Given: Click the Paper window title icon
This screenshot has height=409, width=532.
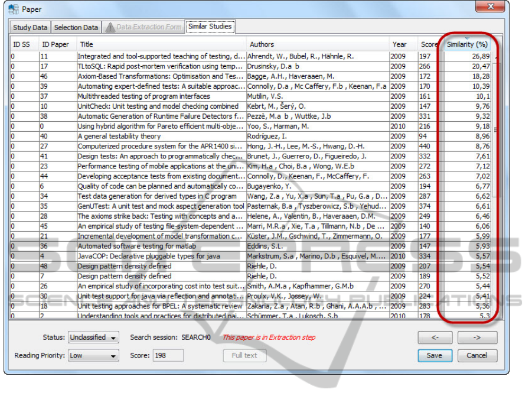Looking at the screenshot, I should (14, 9).
